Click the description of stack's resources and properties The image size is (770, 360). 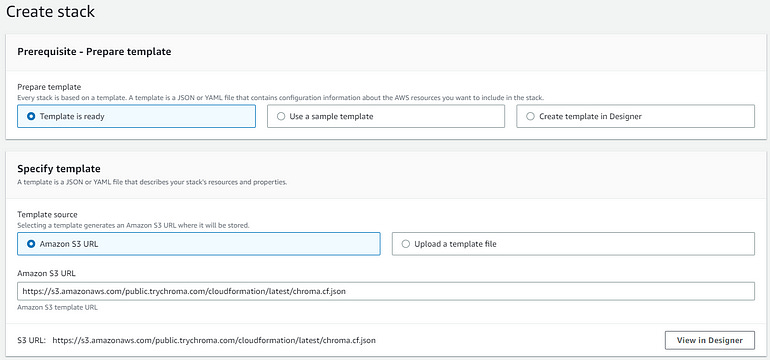[x=152, y=182]
